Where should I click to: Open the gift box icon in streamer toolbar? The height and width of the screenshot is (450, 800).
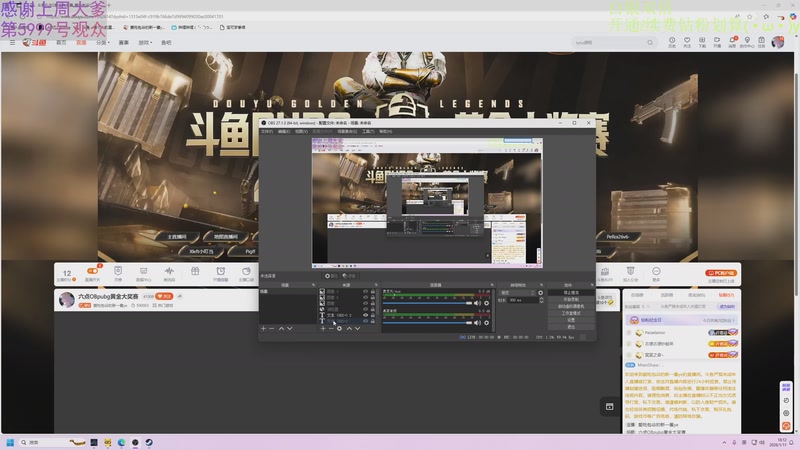tap(195, 272)
